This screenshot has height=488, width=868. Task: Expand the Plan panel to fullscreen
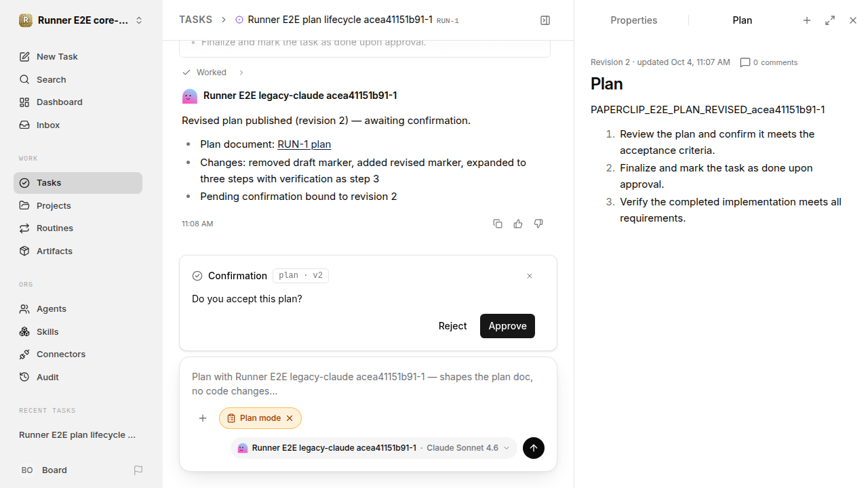pyautogui.click(x=830, y=20)
